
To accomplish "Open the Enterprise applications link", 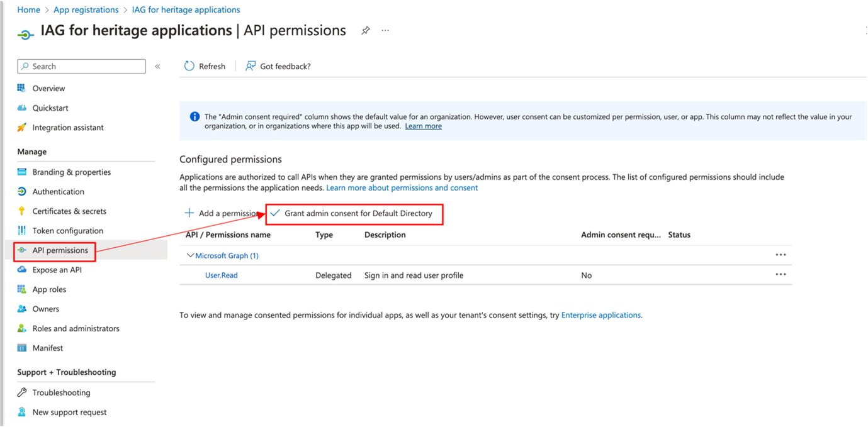I will [600, 315].
